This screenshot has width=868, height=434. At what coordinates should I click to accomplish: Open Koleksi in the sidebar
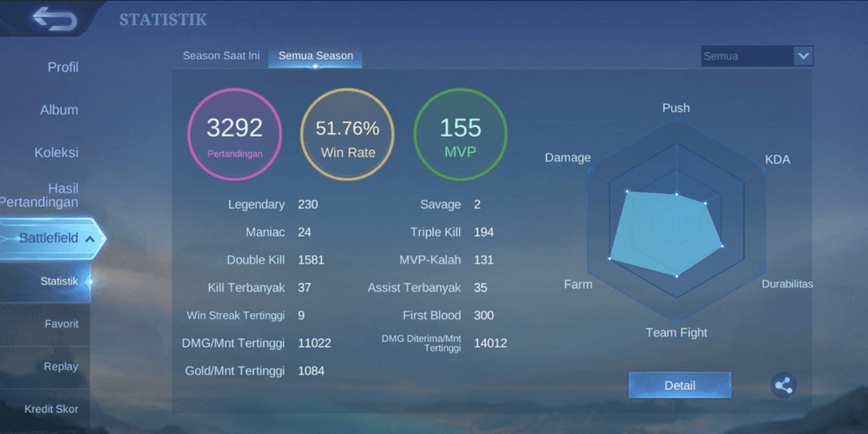point(56,153)
